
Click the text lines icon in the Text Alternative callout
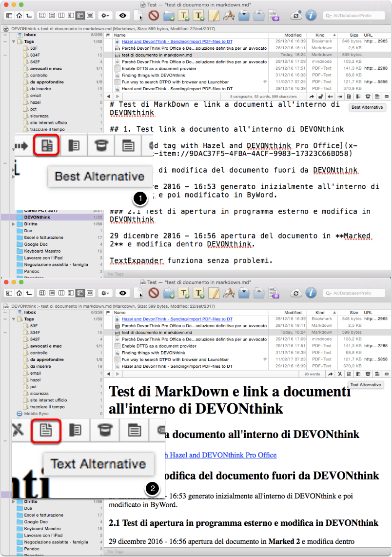coord(134,430)
